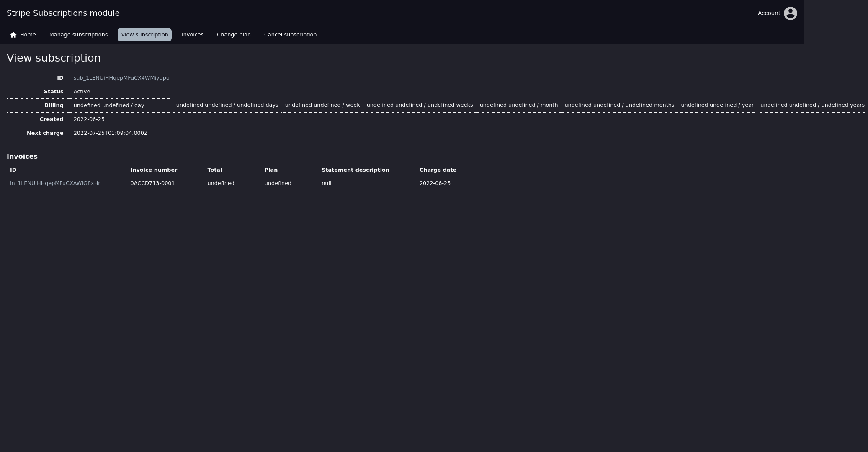Click the Invoice number column header

click(154, 170)
